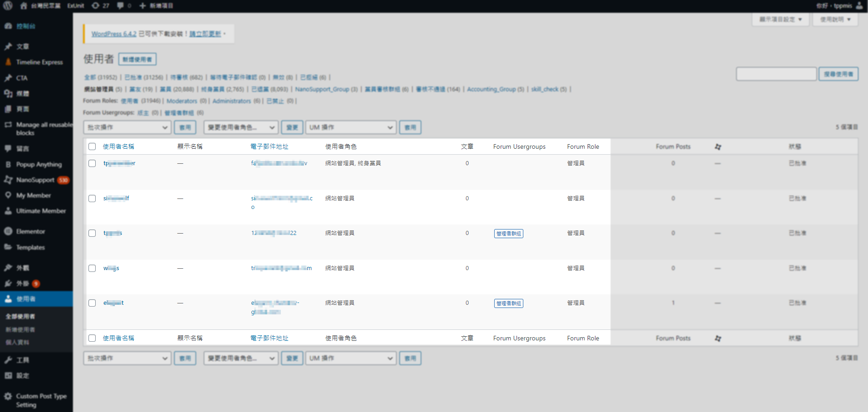The image size is (868, 412).
Task: Select the checkbox for user e…t
Action: pyautogui.click(x=92, y=303)
